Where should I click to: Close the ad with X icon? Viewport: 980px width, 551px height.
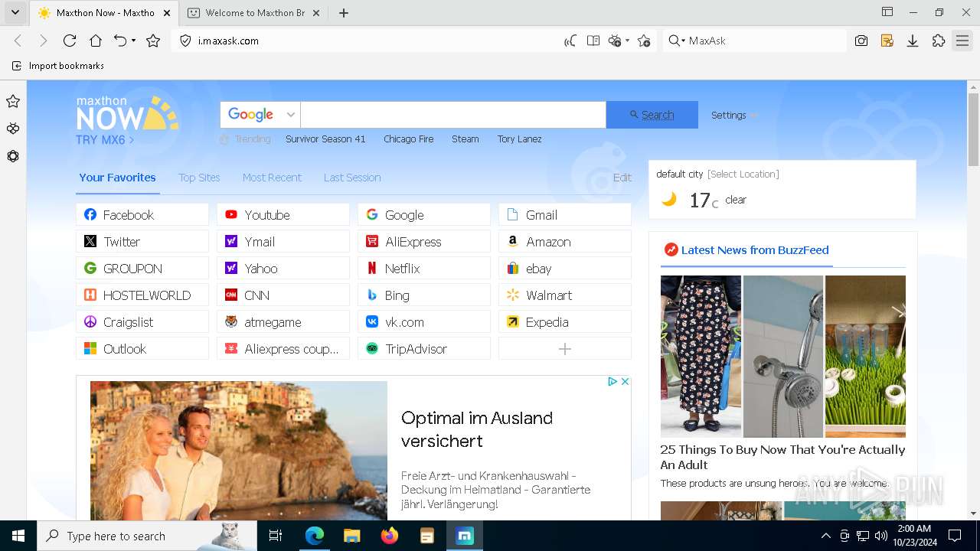tap(625, 381)
